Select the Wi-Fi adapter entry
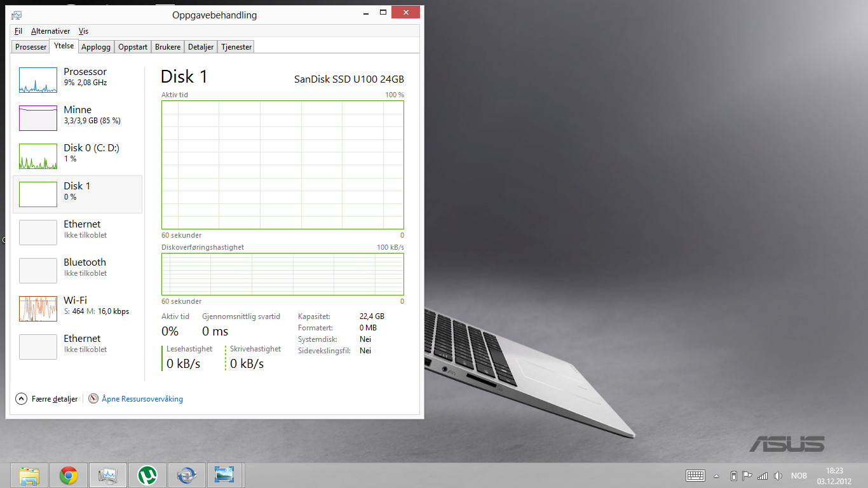Screen dimensions: 868x488 (78, 309)
